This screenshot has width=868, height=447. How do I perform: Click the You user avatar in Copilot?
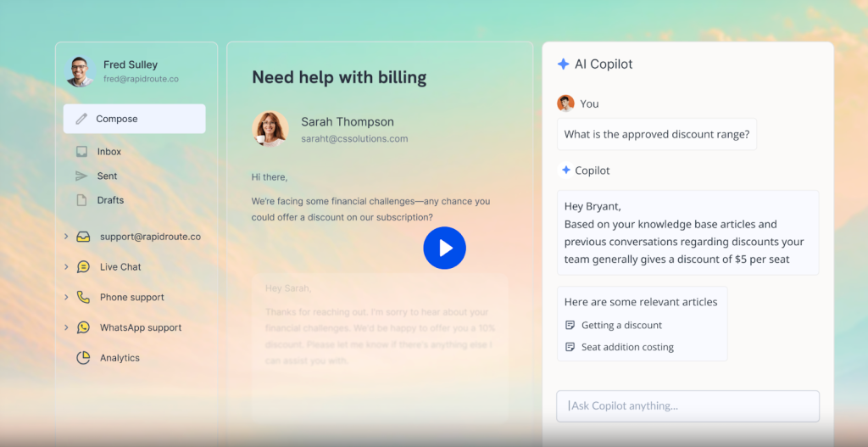(565, 103)
